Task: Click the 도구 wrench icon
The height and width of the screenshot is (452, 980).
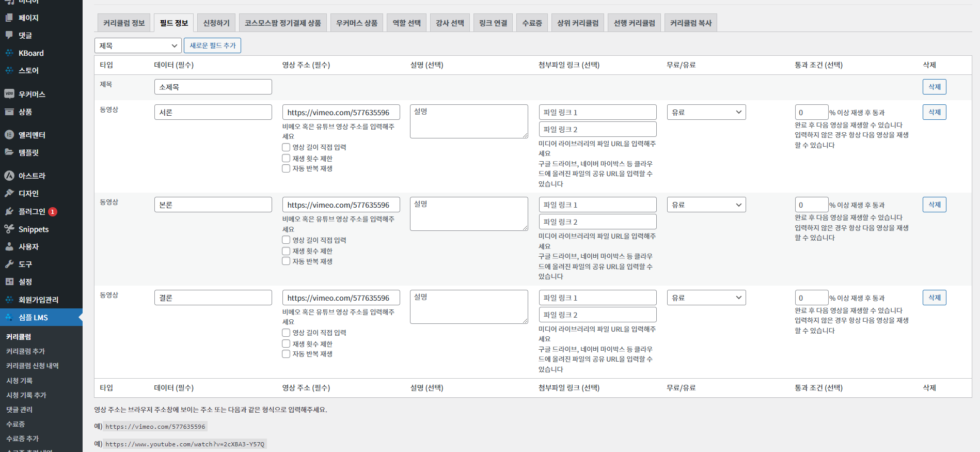Action: (9, 264)
